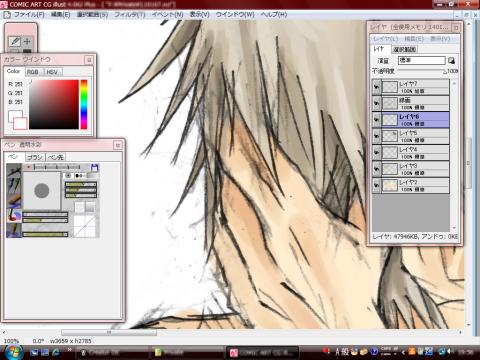Click the left texture square in pen panel

click(79, 207)
